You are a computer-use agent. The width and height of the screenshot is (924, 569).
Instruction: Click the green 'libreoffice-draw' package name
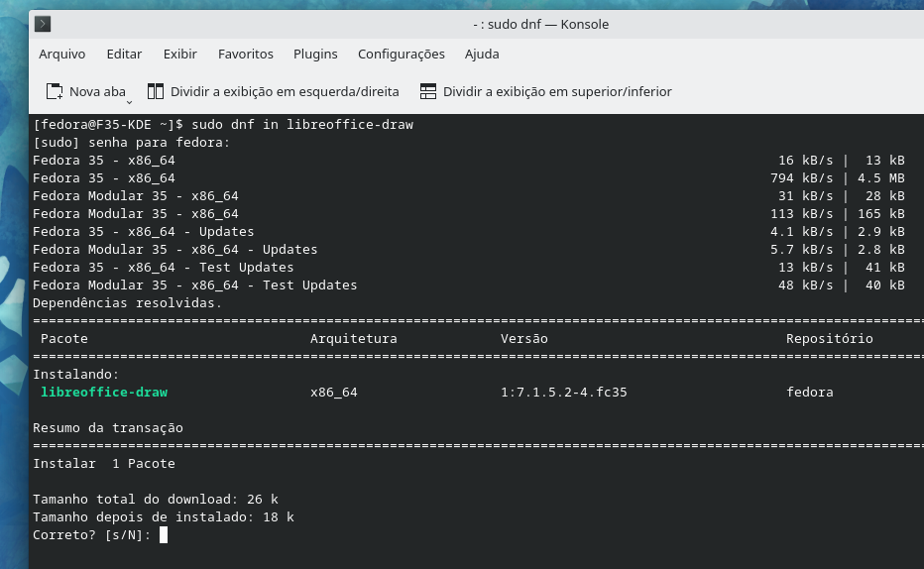[104, 393]
